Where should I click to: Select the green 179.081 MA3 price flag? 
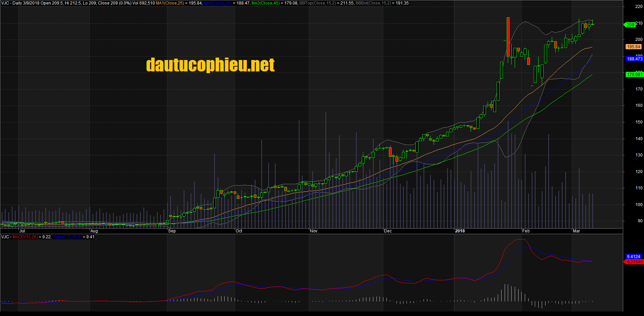635,74
